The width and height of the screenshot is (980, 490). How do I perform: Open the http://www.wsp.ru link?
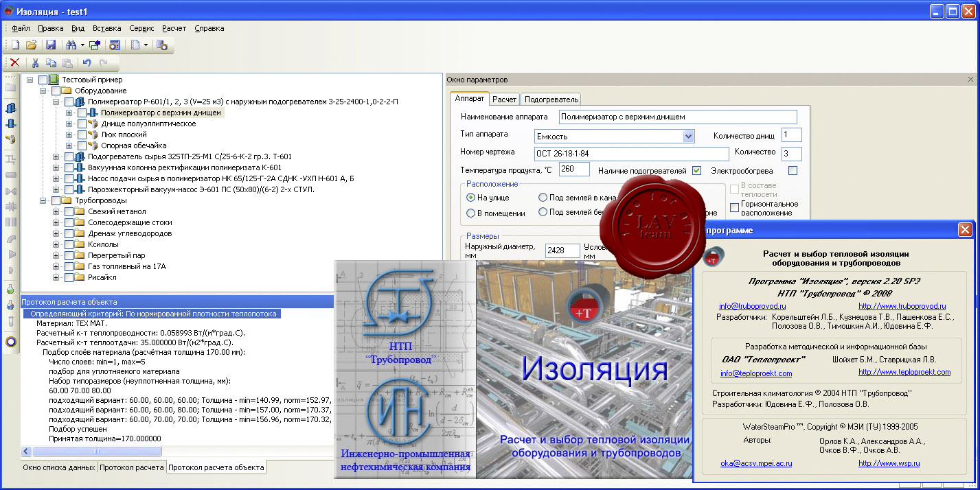[889, 463]
